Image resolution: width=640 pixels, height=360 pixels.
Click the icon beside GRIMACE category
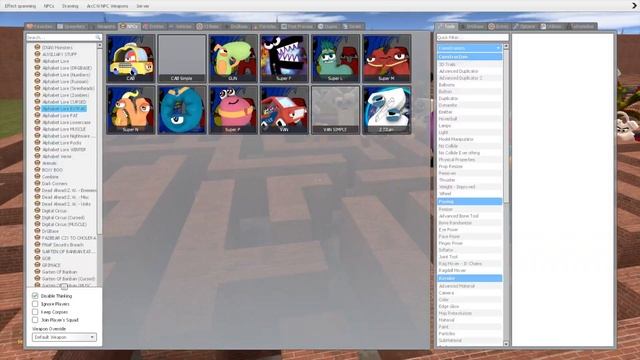coord(38,265)
